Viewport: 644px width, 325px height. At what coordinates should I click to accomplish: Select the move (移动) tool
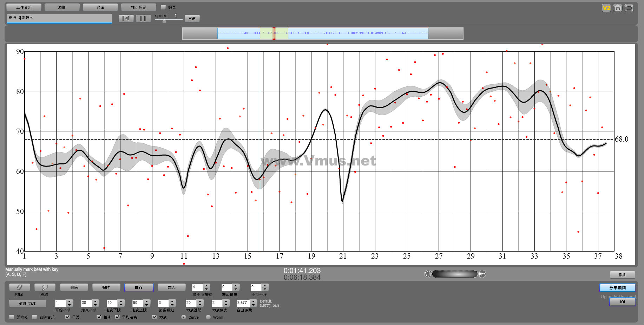[x=45, y=287]
